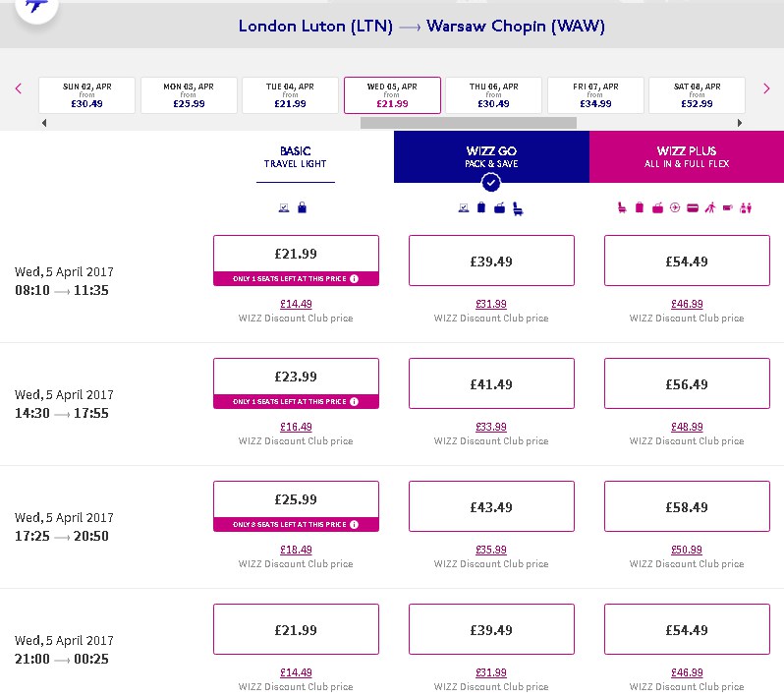This screenshot has height=698, width=784.
Task: Click the checked-in suitcase icon under WIZZ GO
Action: click(x=499, y=208)
